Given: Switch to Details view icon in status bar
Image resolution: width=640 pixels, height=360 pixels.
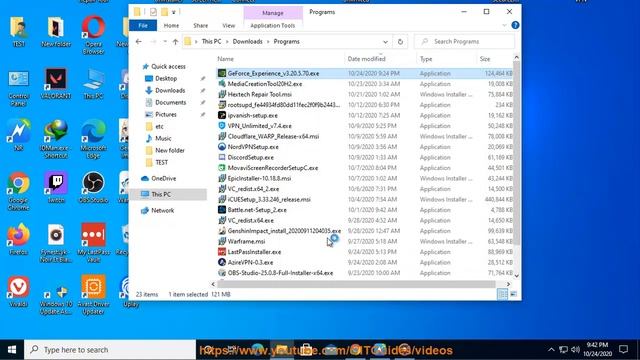Looking at the screenshot, I should click(x=503, y=294).
